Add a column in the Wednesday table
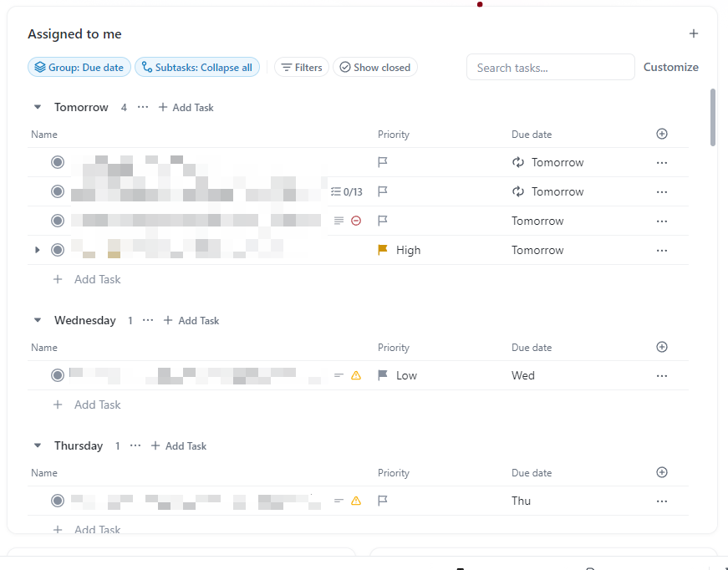Screen dimensions: 728x570 [662, 347]
